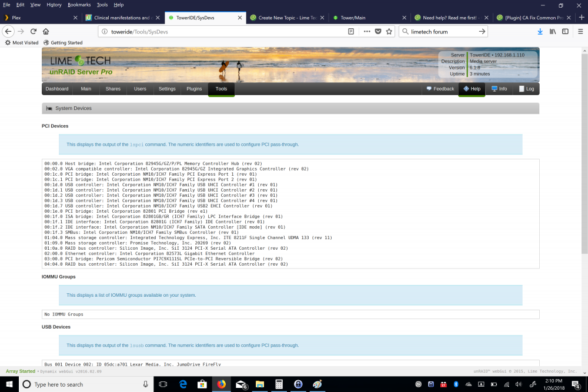Open the Settings tab
The width and height of the screenshot is (588, 392).
pyautogui.click(x=167, y=89)
